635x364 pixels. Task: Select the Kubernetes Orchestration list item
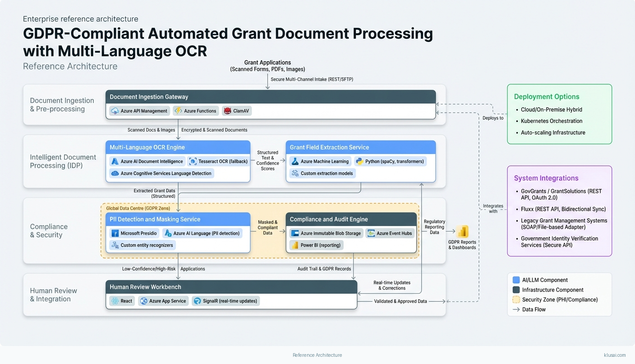[x=551, y=121]
